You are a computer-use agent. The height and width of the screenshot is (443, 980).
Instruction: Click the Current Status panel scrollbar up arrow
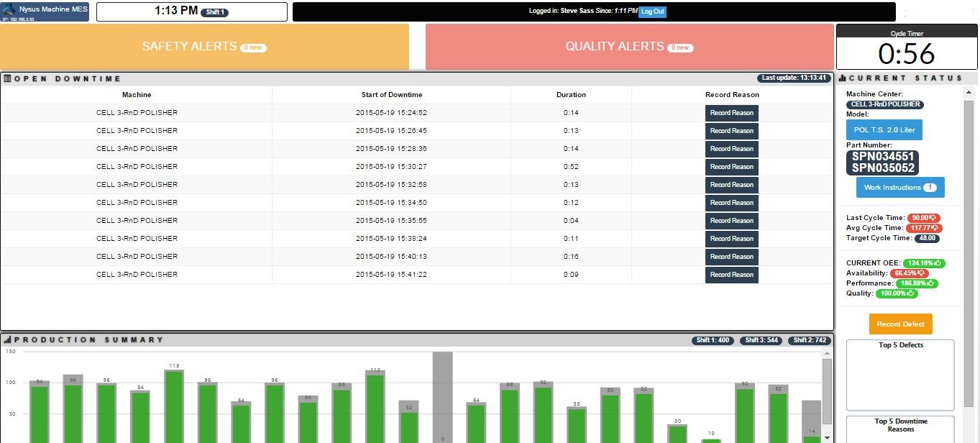968,91
